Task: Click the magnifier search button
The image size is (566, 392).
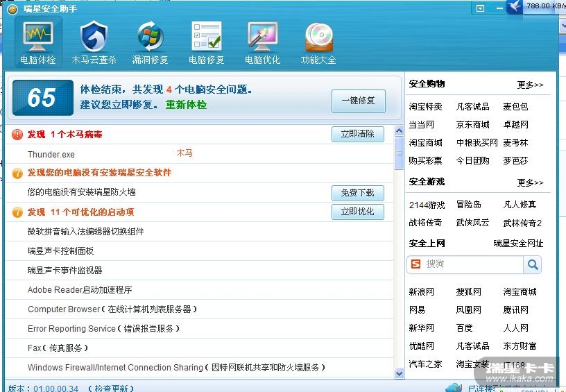Action: [x=533, y=264]
